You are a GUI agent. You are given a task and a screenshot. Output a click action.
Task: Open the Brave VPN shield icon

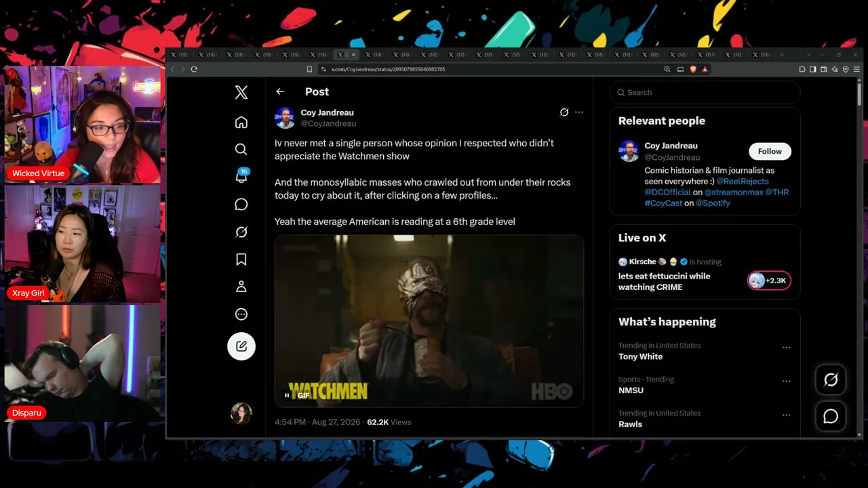click(x=846, y=69)
